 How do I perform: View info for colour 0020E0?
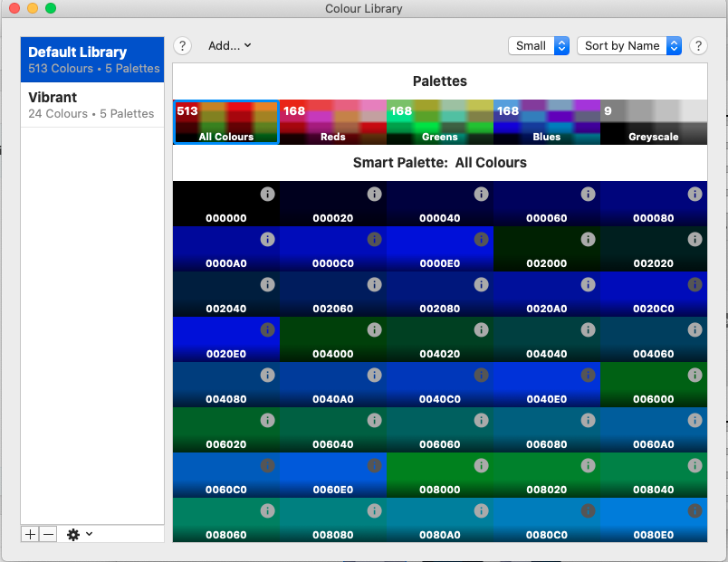coord(267,329)
